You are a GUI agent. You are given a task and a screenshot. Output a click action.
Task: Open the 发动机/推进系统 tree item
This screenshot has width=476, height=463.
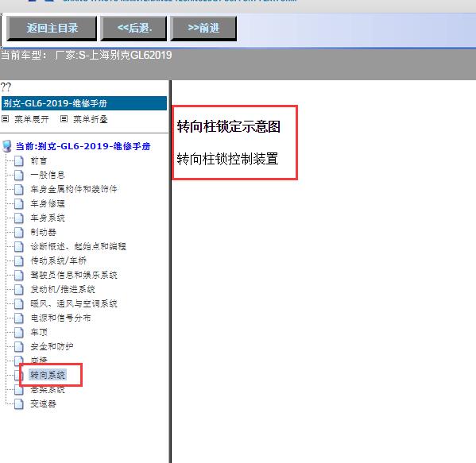[x=63, y=289]
